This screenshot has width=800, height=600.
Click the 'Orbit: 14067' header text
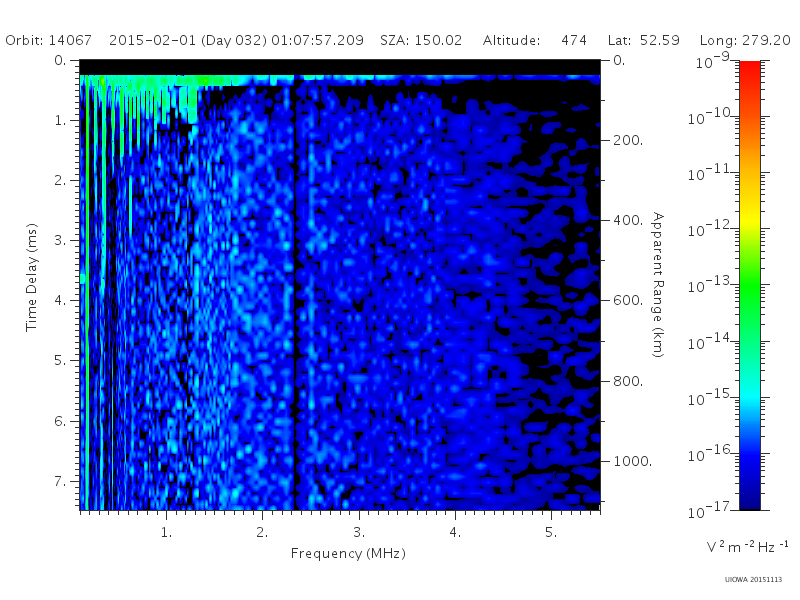[48, 40]
